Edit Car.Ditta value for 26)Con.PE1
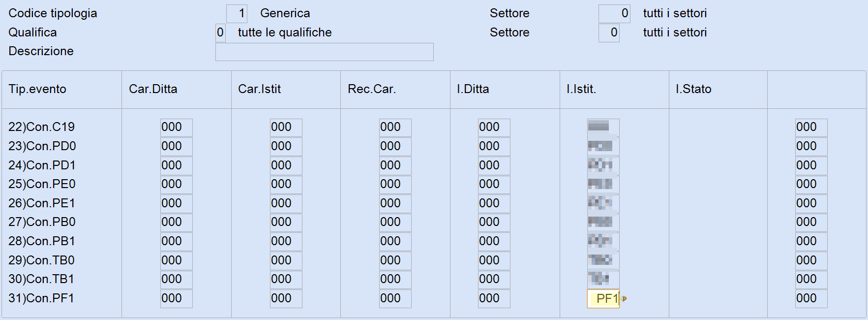Image resolution: width=868 pixels, height=320 pixels. [177, 203]
